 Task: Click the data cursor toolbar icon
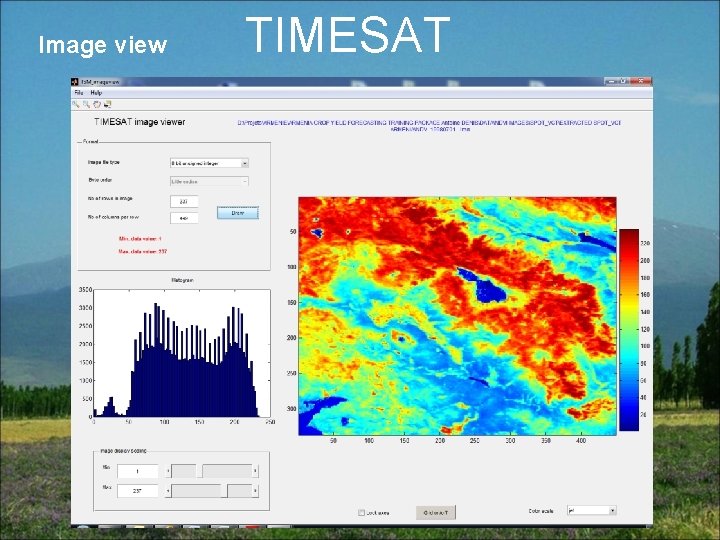click(107, 104)
